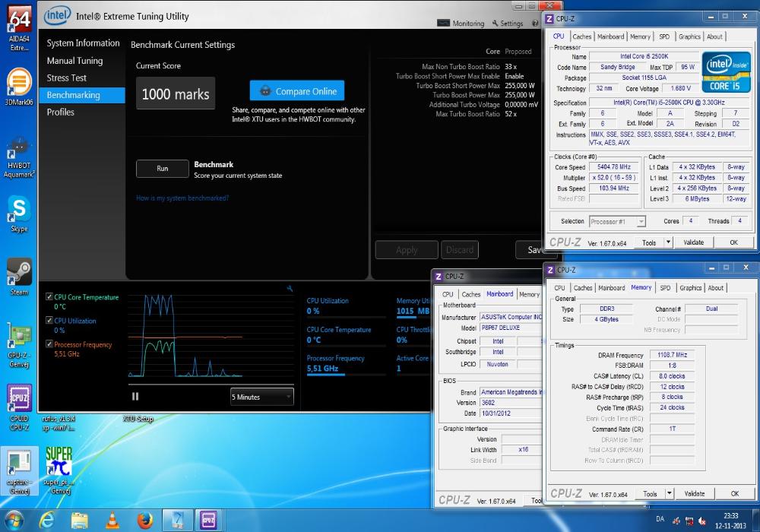This screenshot has height=532, width=760.
Task: Switch to Mainboard tab in CPU-Z CPU window
Action: click(611, 36)
